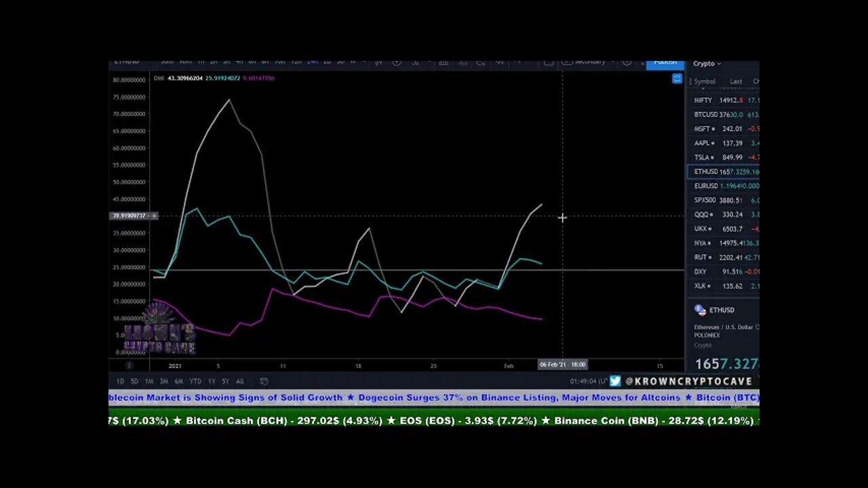Viewport: 868px width, 488px height.
Task: Click the 39.91909737 crosshair price label
Action: (x=130, y=216)
